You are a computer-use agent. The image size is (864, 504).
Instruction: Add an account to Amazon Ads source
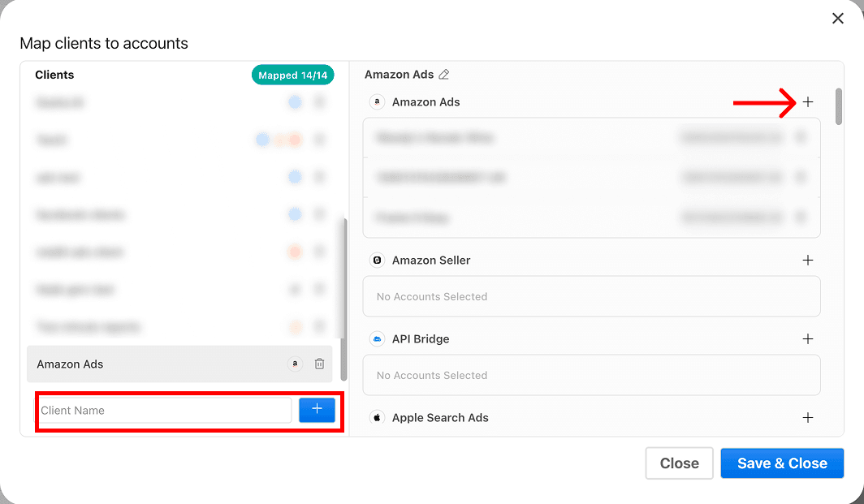coord(808,102)
